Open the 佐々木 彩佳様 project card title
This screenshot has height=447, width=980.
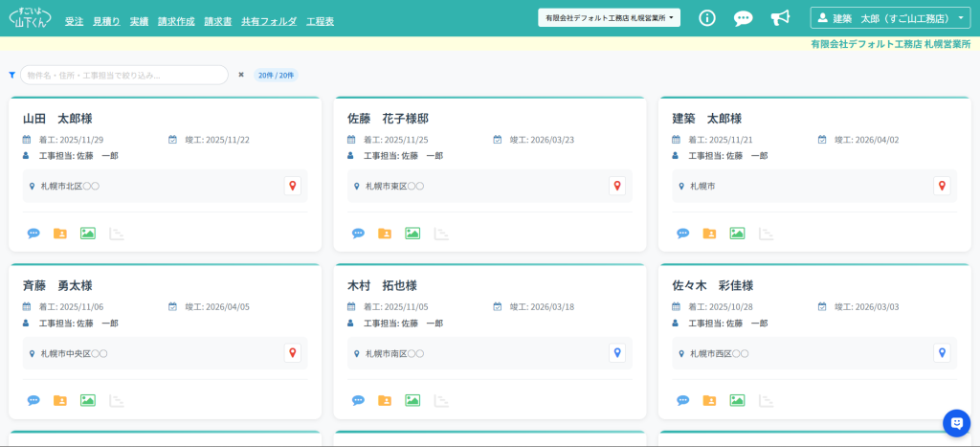click(x=713, y=285)
